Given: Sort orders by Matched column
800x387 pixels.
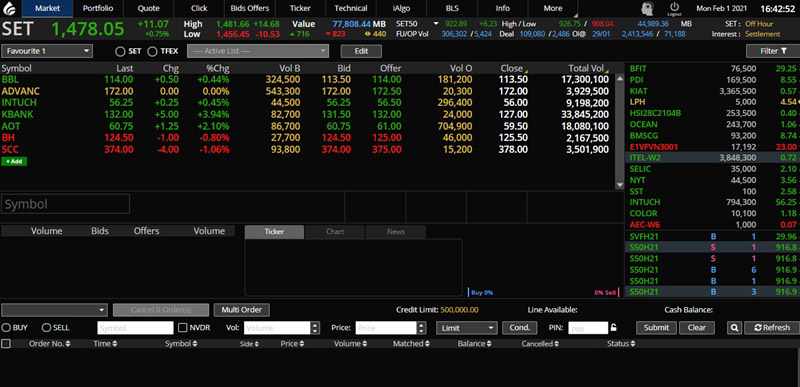Looking at the screenshot, I should coord(411,344).
